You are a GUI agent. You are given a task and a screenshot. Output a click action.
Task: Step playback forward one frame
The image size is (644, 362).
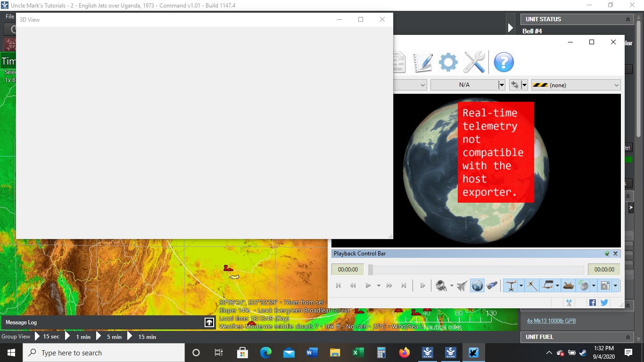point(423,286)
